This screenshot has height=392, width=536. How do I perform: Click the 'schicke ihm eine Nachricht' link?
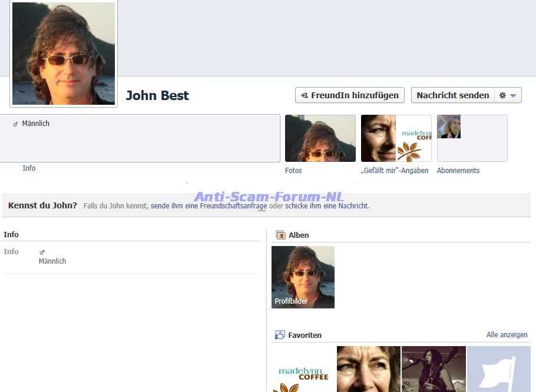point(327,206)
